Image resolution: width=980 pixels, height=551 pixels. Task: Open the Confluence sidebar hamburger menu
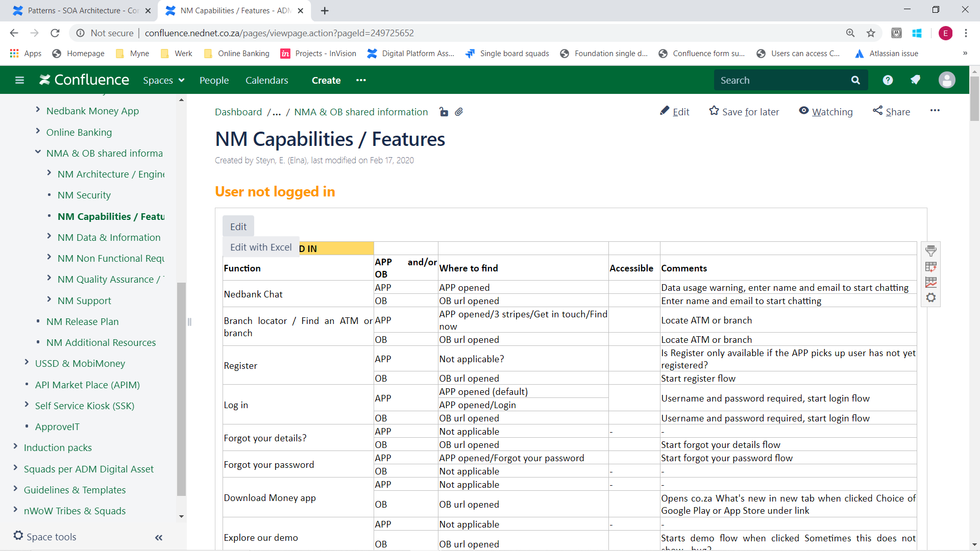[x=19, y=80]
